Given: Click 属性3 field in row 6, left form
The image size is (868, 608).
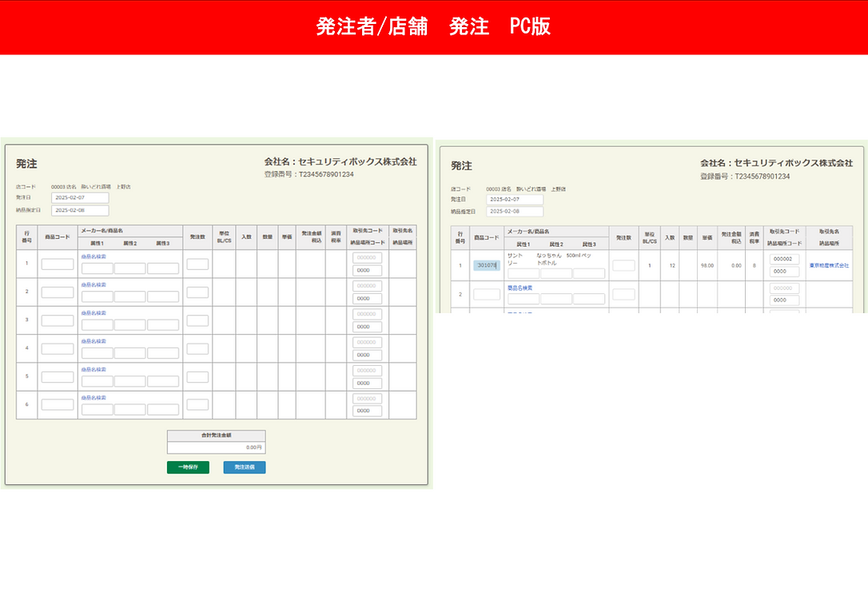Looking at the screenshot, I should (x=163, y=410).
